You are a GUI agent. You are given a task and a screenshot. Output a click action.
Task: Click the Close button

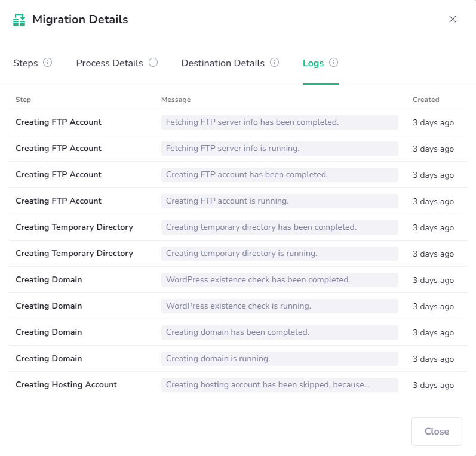tap(437, 431)
